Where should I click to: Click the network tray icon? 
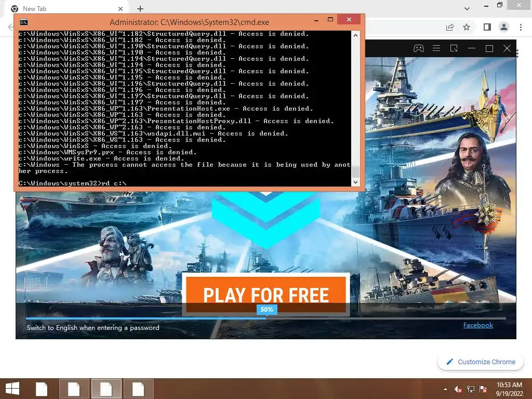coord(471,389)
